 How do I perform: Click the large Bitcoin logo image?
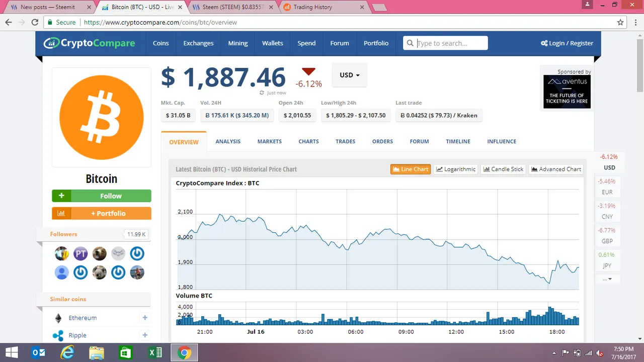point(102,117)
